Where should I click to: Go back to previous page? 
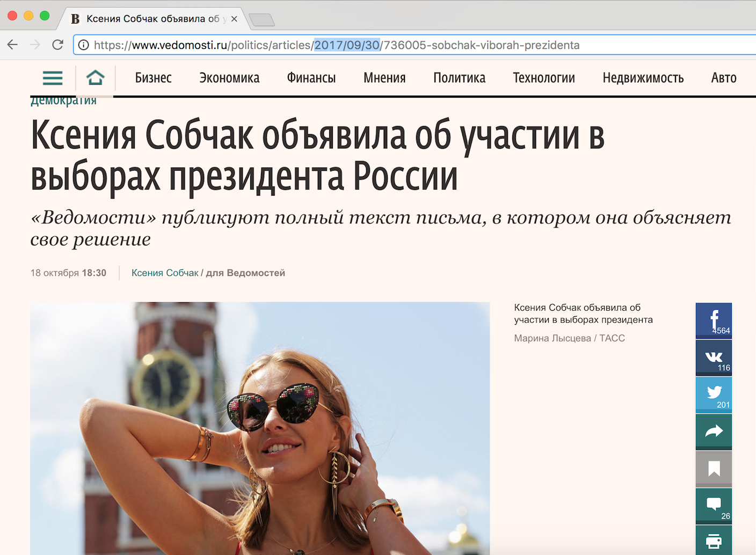pyautogui.click(x=12, y=45)
